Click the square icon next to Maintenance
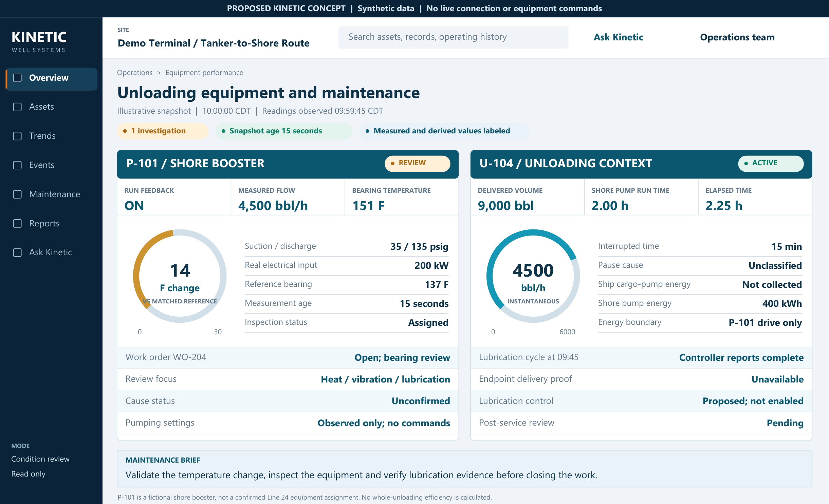This screenshot has width=829, height=504. coord(17,194)
